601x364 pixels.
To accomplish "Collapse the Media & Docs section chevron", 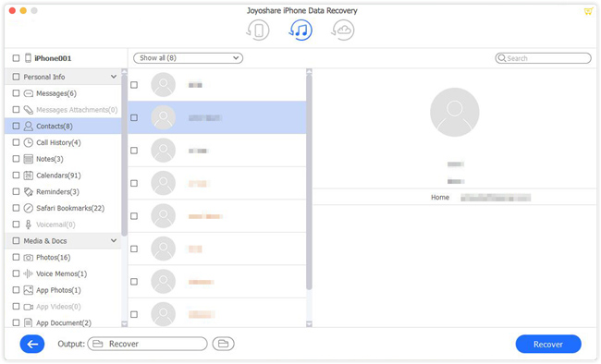I will [114, 240].
